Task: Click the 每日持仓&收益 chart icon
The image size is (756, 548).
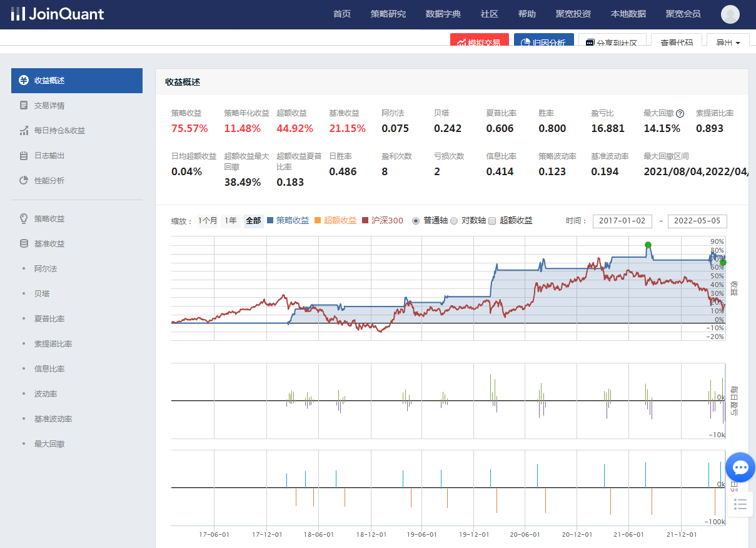Action: pos(24,131)
